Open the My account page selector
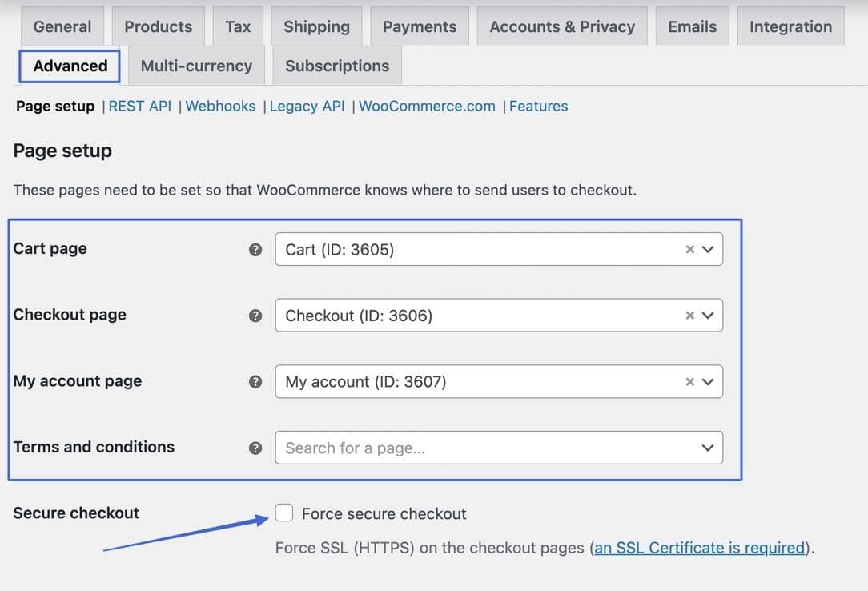868x591 pixels. [x=708, y=382]
